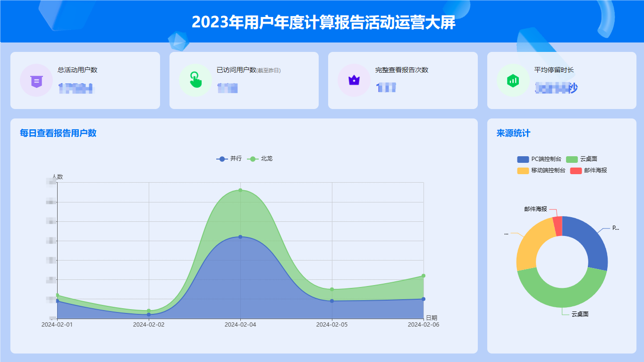Toggle PC端控制台 in the pie legend

click(x=539, y=159)
